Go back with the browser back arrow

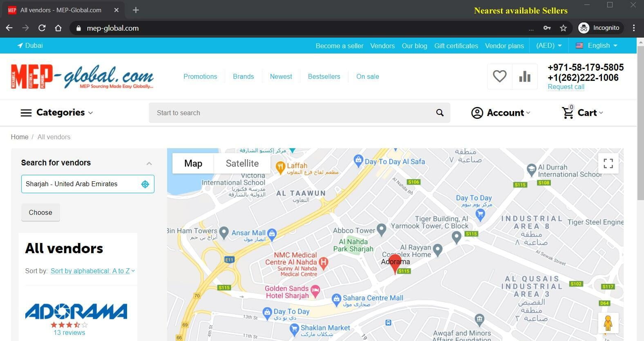point(9,28)
